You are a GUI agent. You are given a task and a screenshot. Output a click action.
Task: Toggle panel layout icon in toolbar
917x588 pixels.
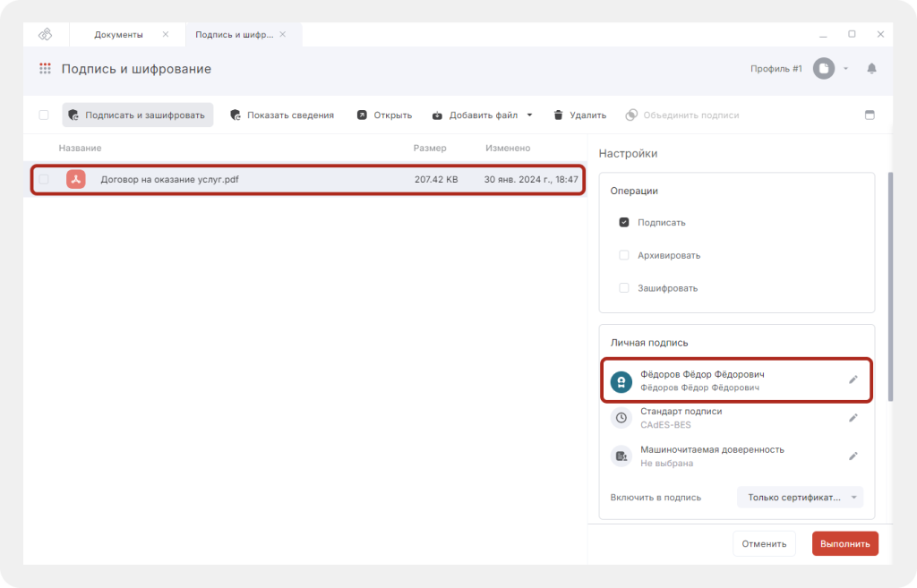869,115
